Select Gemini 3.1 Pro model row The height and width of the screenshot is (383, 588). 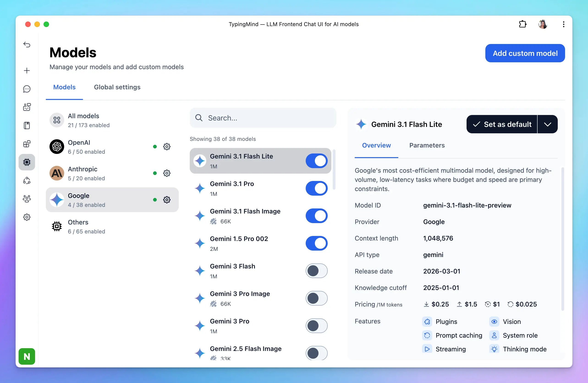point(260,189)
